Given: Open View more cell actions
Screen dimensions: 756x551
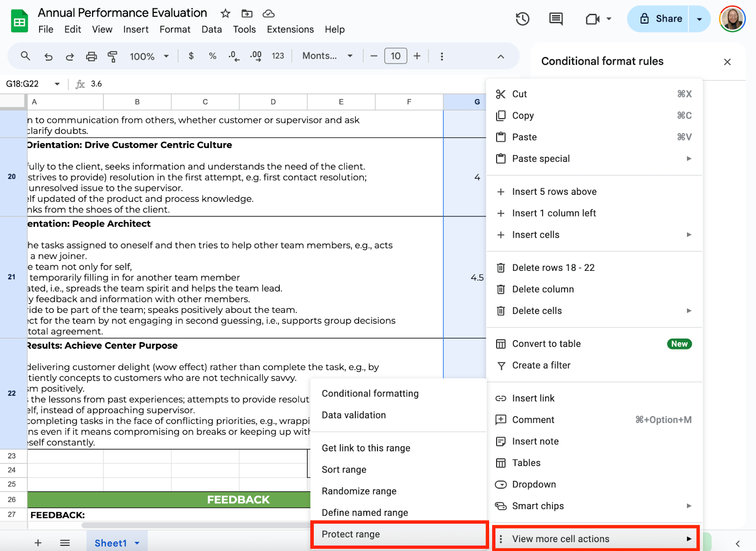Looking at the screenshot, I should pos(595,539).
